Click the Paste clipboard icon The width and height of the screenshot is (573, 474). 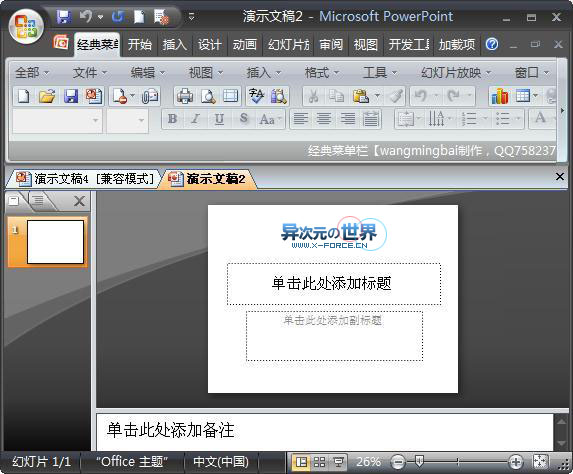(x=361, y=96)
